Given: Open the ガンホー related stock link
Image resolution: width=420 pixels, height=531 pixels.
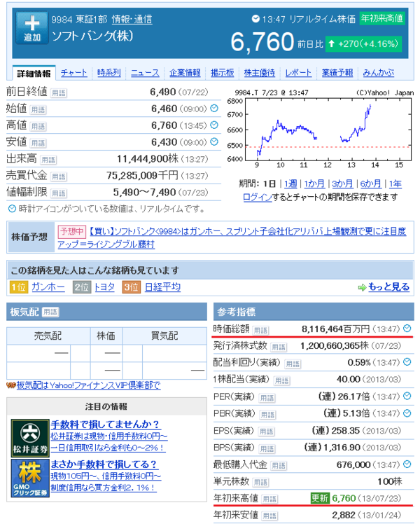Looking at the screenshot, I should point(48,287).
